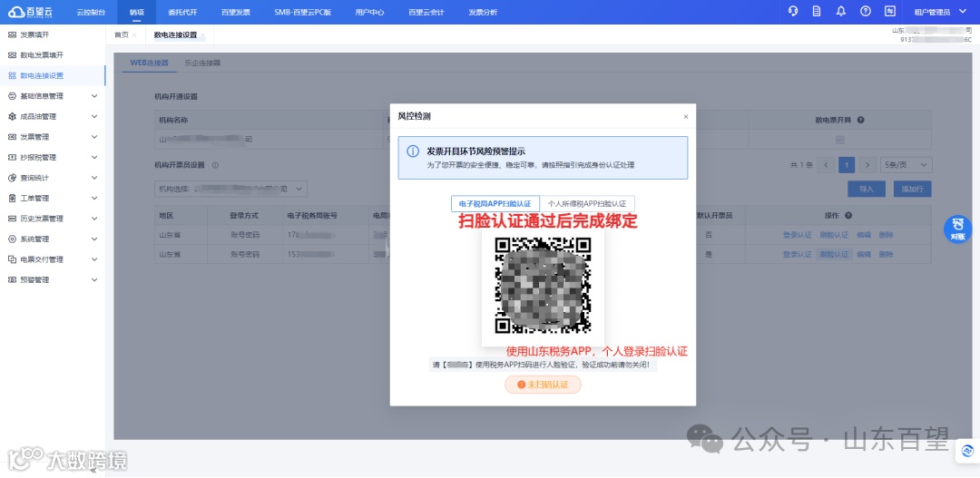
Task: Click 删除 in the 178 account row
Action: [x=886, y=235]
